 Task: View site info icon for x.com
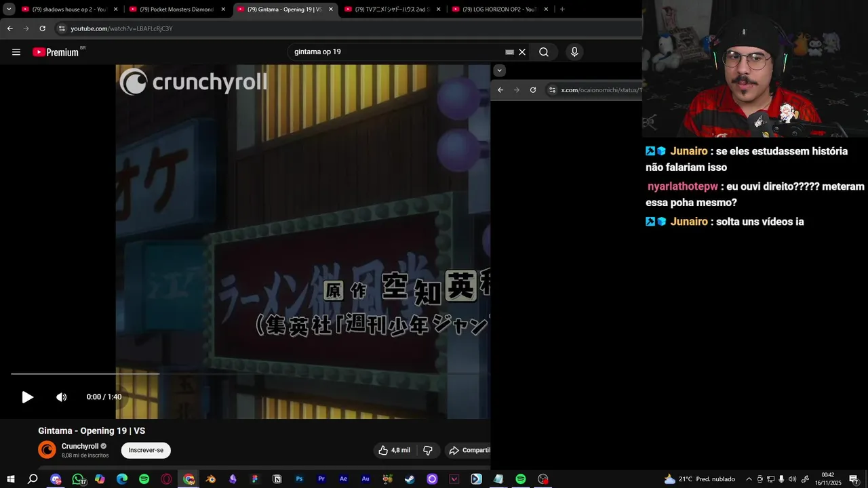(x=553, y=90)
